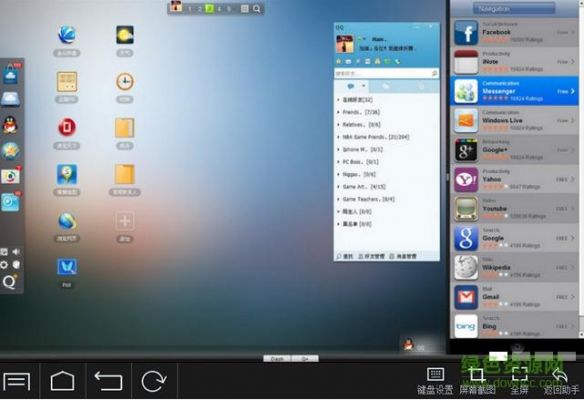Select Messenger in the app list
This screenshot has width=584, height=400.
coord(514,91)
